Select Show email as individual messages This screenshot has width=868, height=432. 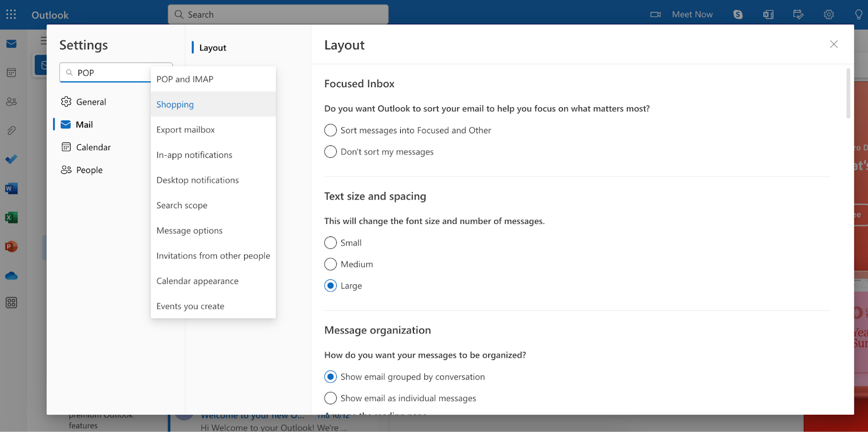tap(330, 398)
